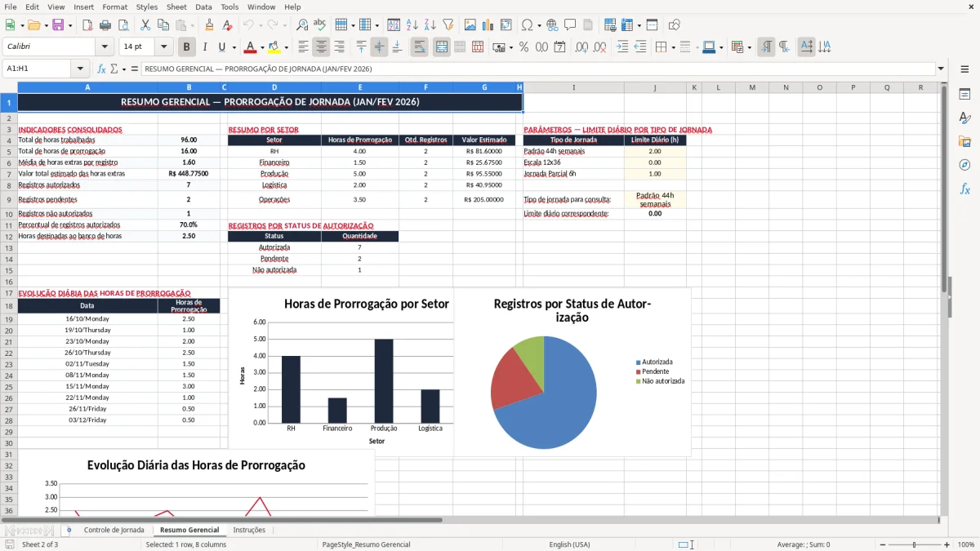Open the Data menu
The width and height of the screenshot is (980, 551).
tap(203, 7)
